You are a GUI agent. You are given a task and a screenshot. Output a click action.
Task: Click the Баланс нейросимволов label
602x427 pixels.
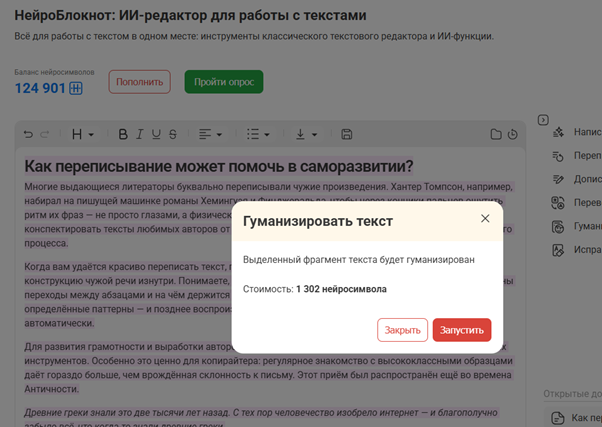pyautogui.click(x=55, y=72)
